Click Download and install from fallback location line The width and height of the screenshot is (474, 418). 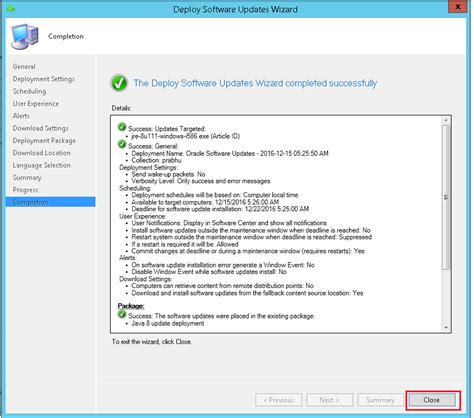pyautogui.click(x=247, y=293)
